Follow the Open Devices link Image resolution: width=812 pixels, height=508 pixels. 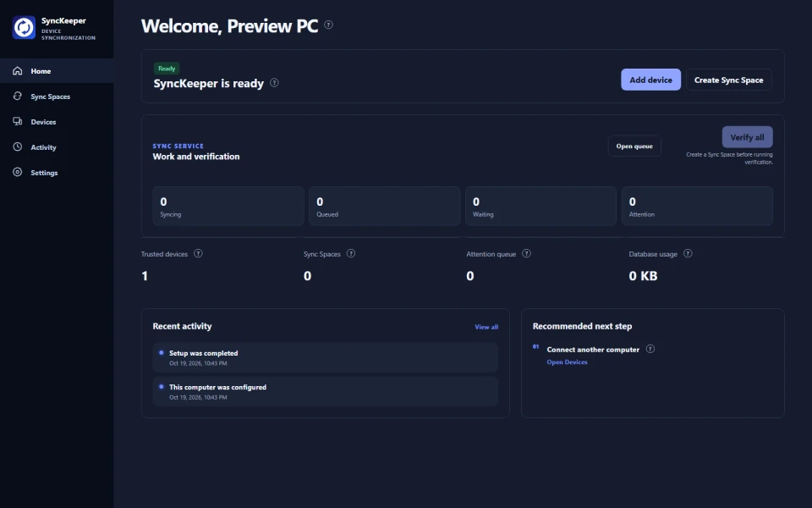pyautogui.click(x=567, y=362)
